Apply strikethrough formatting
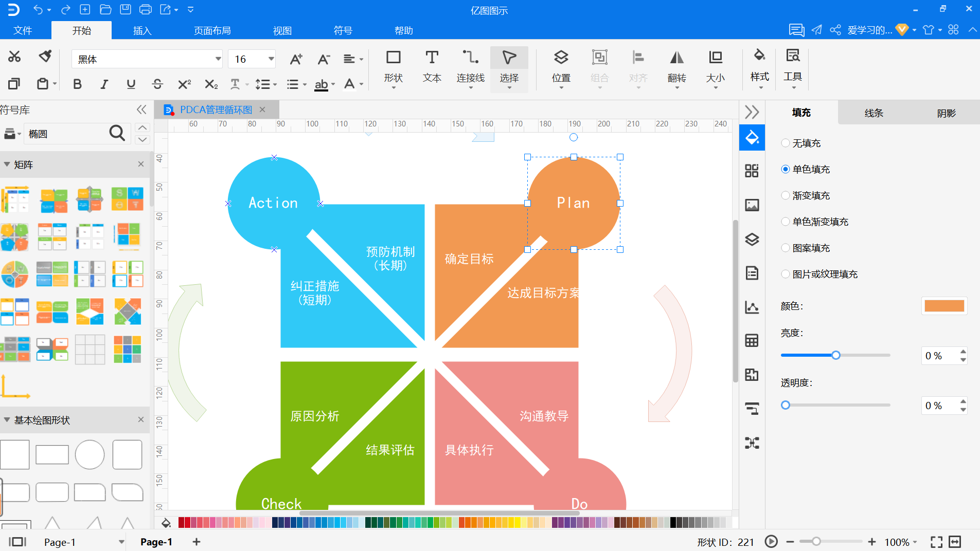 157,84
